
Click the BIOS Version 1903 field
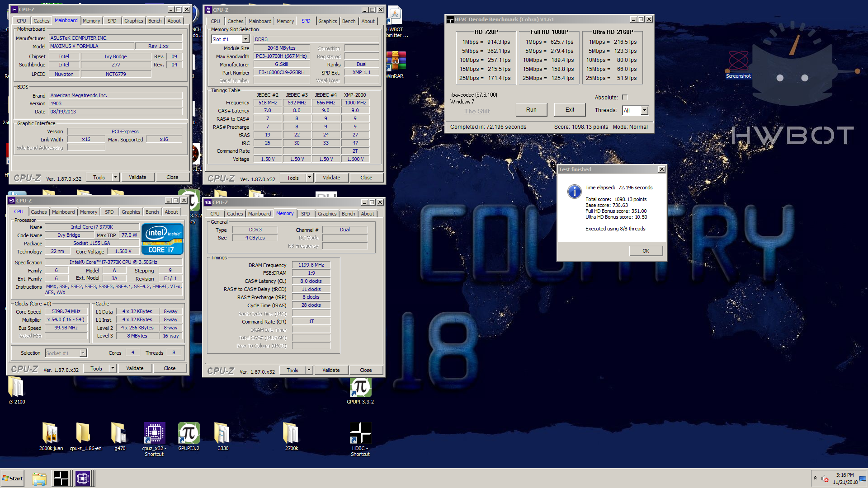[x=115, y=103]
